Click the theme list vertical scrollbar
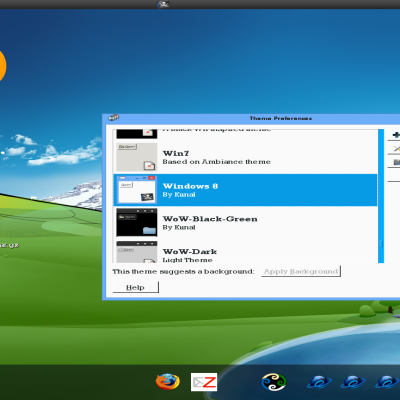This screenshot has height=400, width=400. coord(381,196)
